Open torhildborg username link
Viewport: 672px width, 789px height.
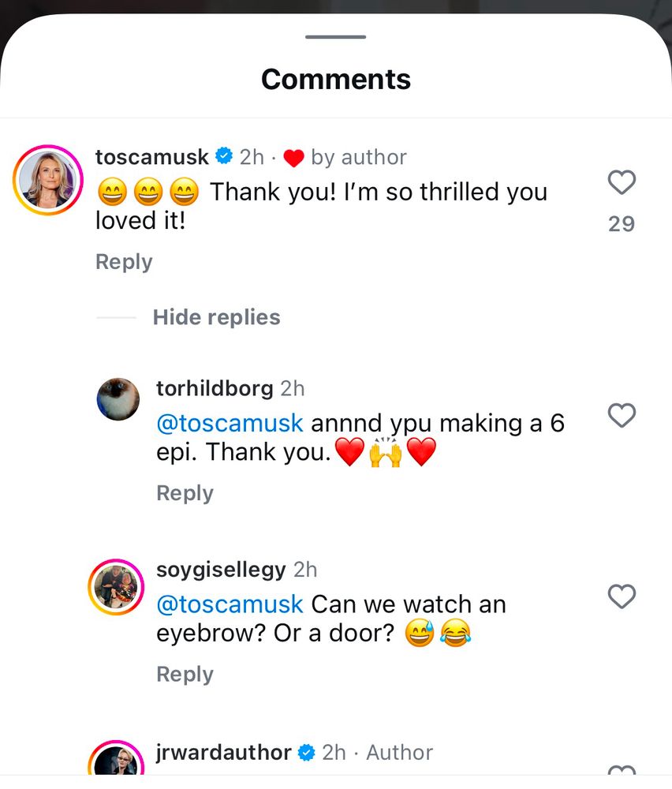pos(215,388)
